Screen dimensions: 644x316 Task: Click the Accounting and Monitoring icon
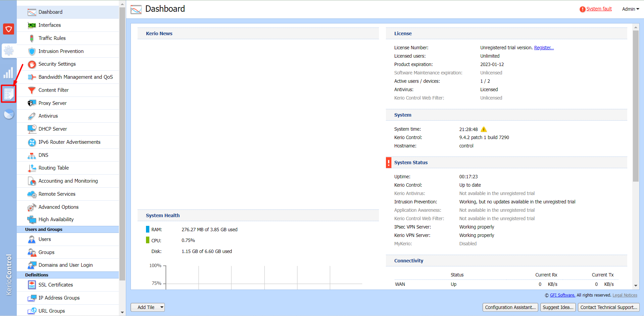tap(32, 181)
